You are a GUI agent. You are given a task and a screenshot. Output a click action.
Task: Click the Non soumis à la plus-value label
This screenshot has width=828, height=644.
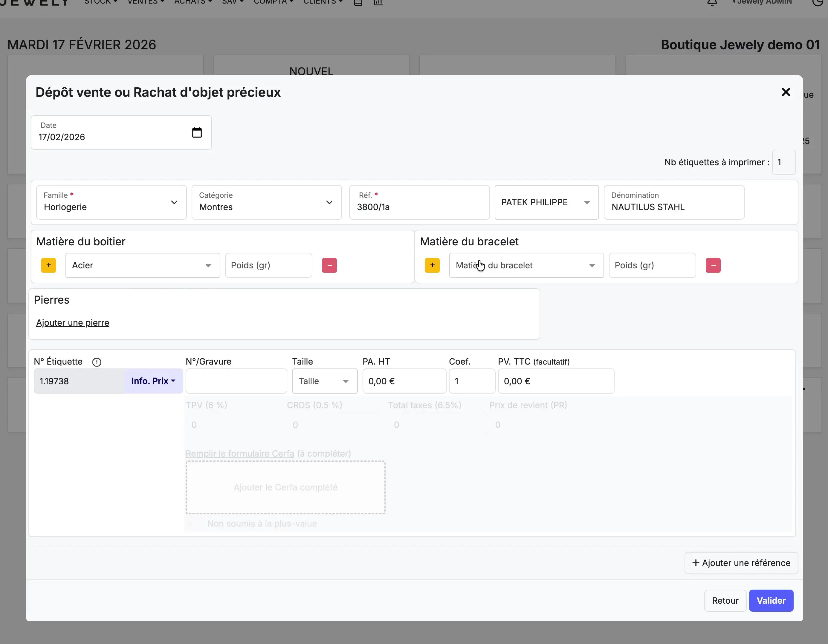(262, 524)
